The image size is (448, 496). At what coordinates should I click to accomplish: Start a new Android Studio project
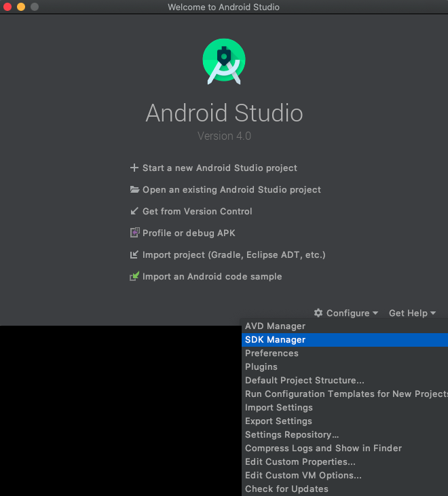[220, 168]
